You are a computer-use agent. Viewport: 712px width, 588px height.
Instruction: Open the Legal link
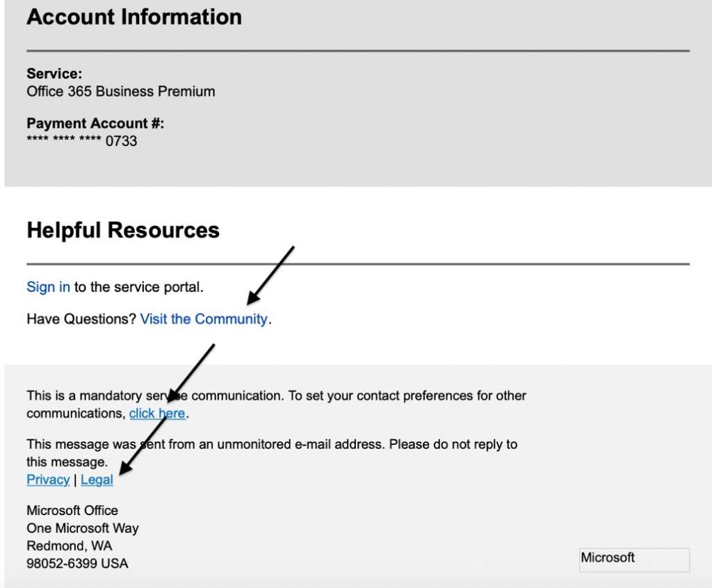coord(97,480)
